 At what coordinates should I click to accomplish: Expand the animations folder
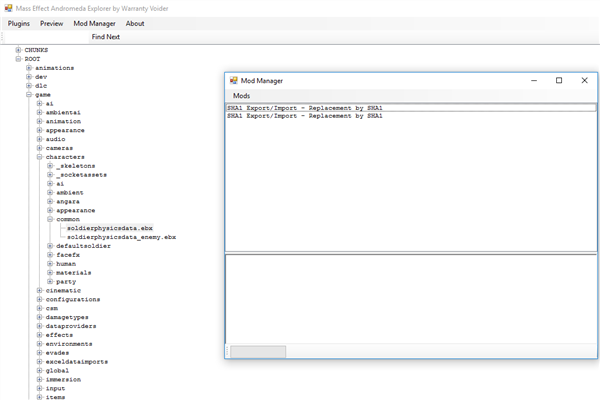[x=29, y=68]
